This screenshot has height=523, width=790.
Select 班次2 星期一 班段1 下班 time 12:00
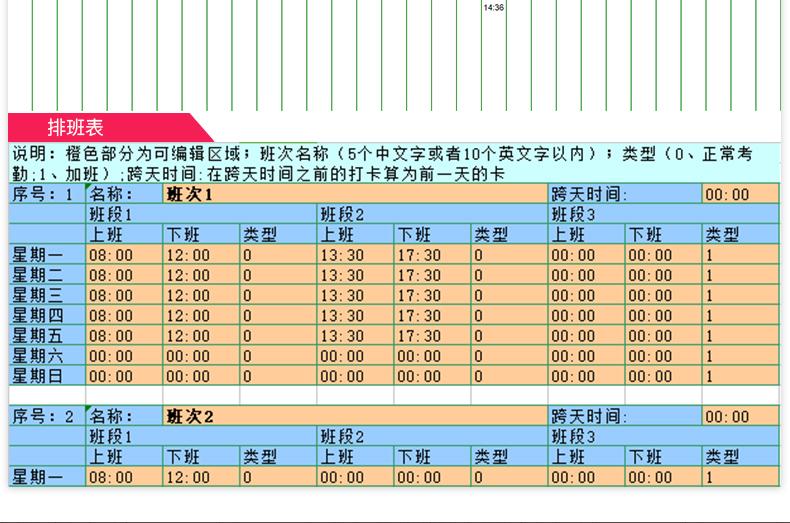[200, 477]
